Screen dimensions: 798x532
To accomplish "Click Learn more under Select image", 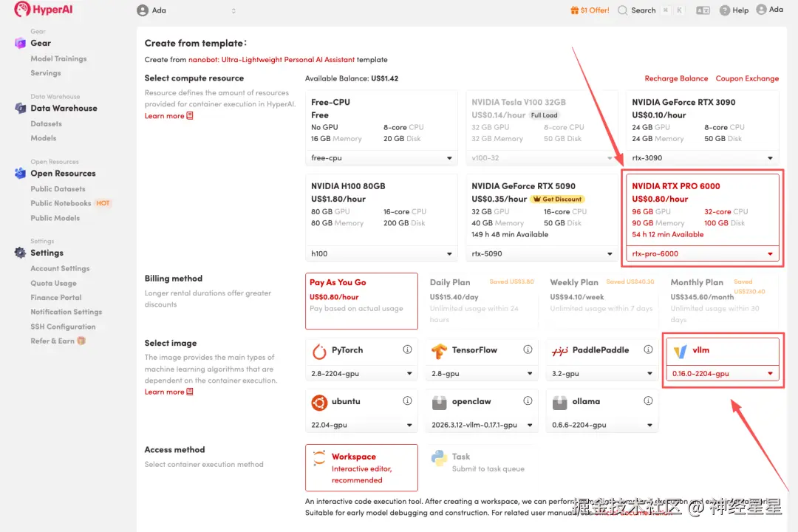I will [x=168, y=392].
